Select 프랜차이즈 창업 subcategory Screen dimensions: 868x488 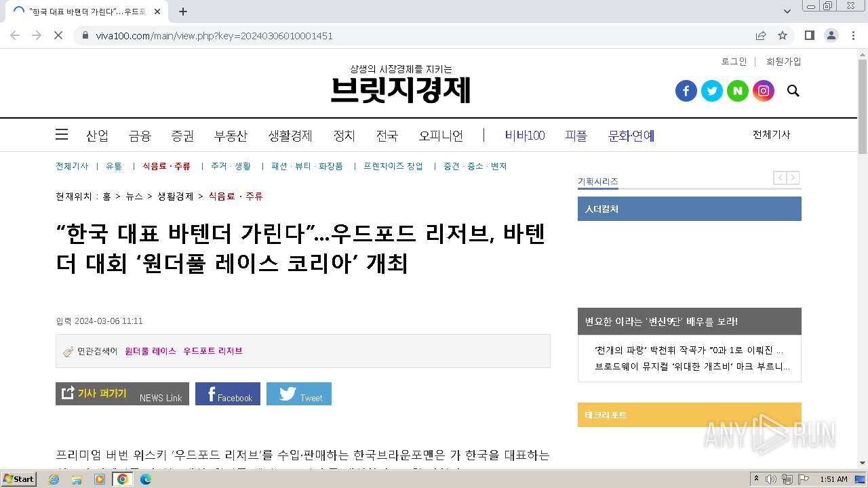click(393, 166)
